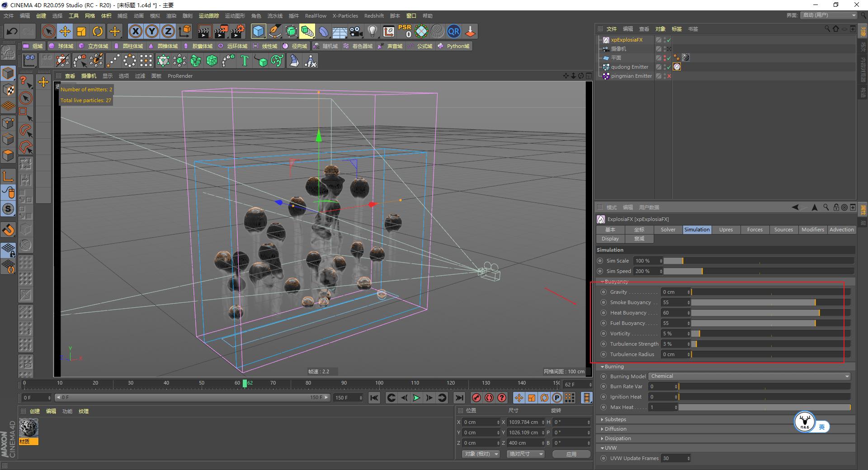
Task: Select the Move tool icon
Action: tap(65, 31)
